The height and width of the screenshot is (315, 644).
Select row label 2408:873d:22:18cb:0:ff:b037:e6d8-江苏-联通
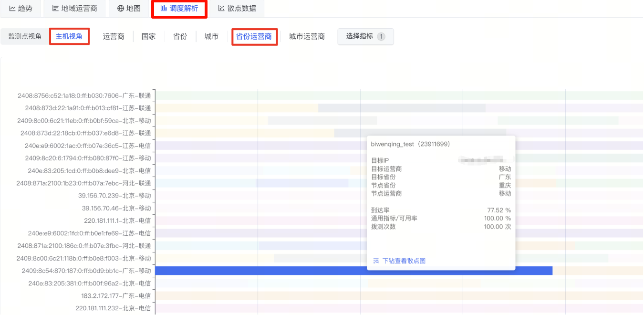(85, 133)
